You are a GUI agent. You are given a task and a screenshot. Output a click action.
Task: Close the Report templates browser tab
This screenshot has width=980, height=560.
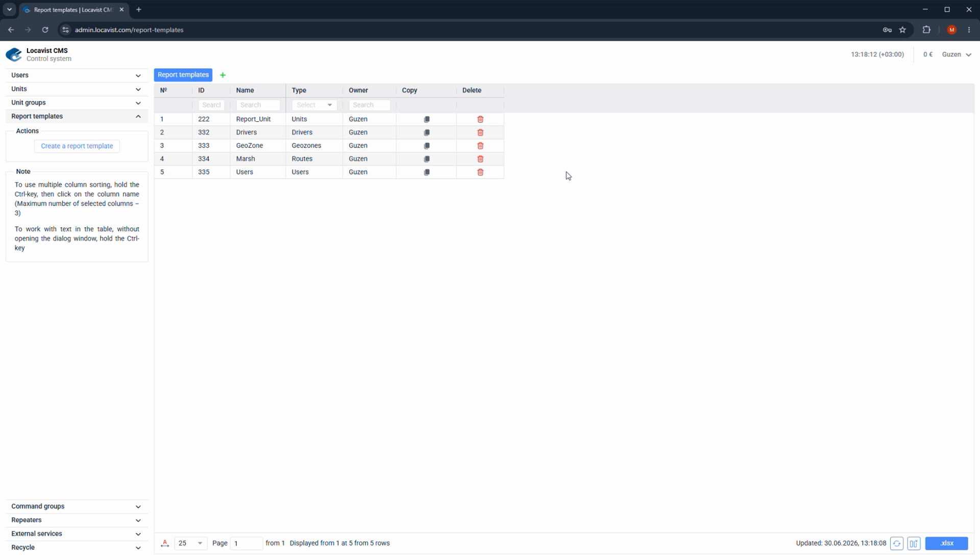click(121, 10)
